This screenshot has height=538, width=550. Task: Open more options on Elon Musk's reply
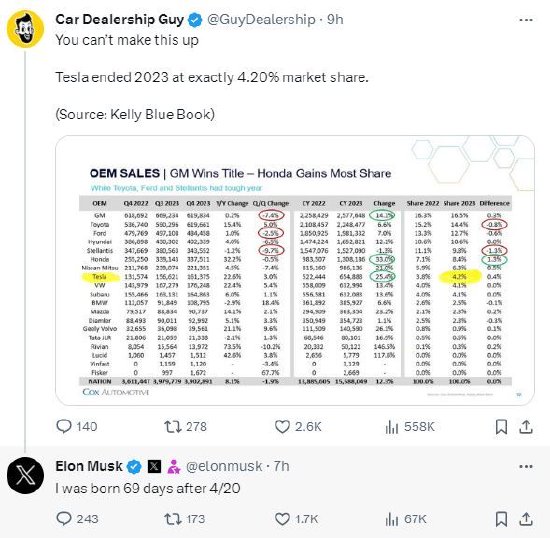pyautogui.click(x=526, y=466)
